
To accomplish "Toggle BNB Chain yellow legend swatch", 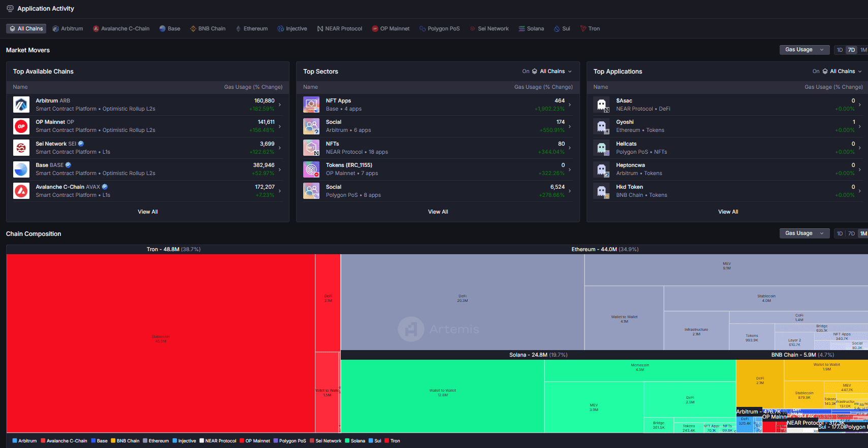I will pyautogui.click(x=113, y=441).
